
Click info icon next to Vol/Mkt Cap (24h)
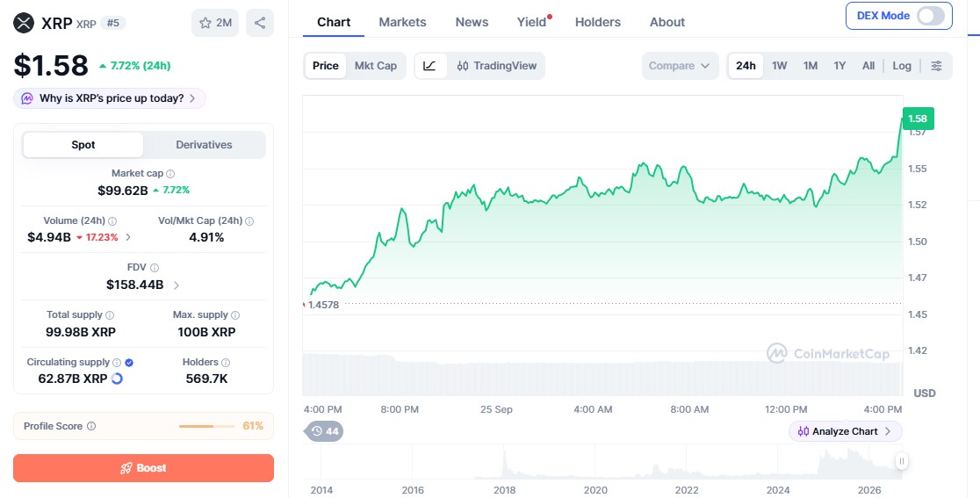249,221
